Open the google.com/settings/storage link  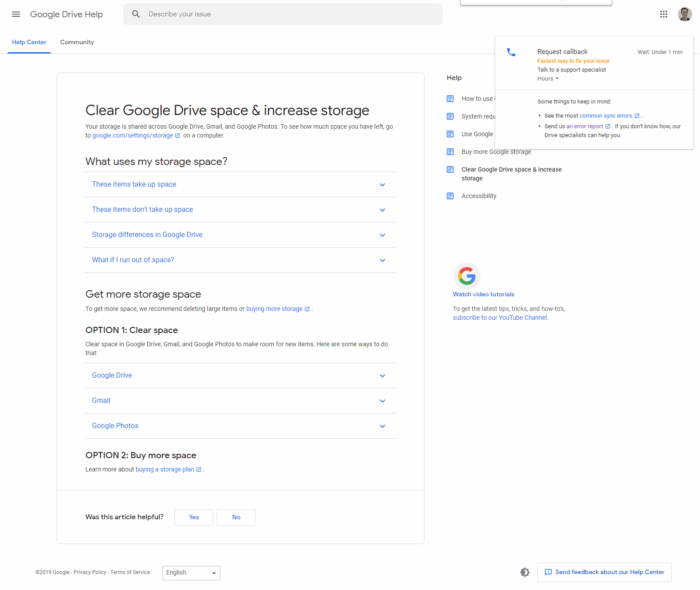click(133, 136)
